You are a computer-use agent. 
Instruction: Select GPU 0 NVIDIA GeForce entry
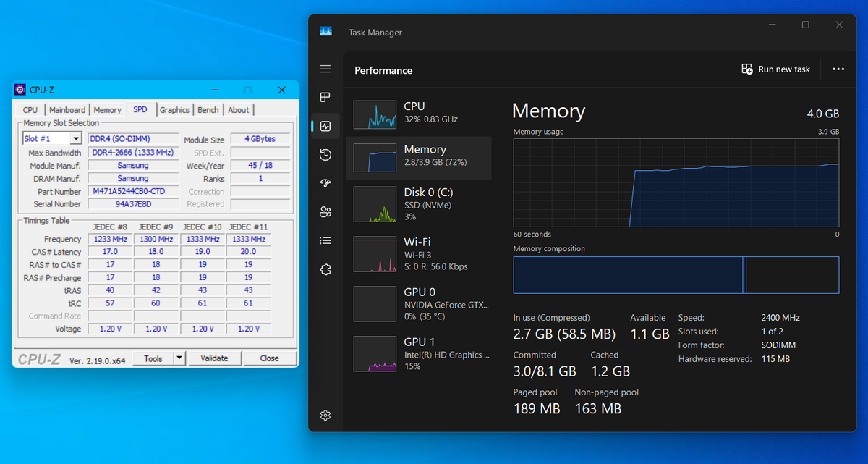(x=419, y=304)
